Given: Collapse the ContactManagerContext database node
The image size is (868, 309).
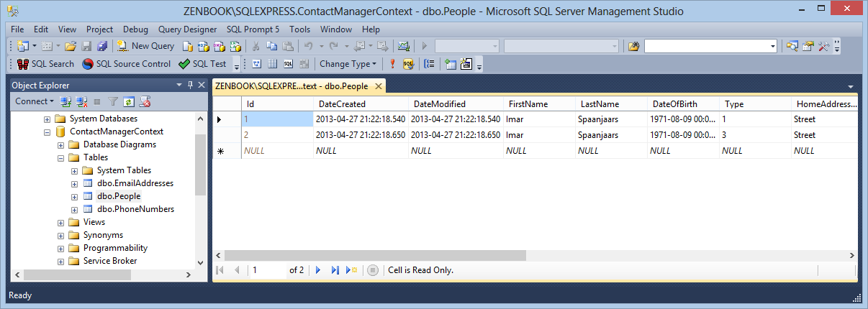Looking at the screenshot, I should (x=48, y=132).
